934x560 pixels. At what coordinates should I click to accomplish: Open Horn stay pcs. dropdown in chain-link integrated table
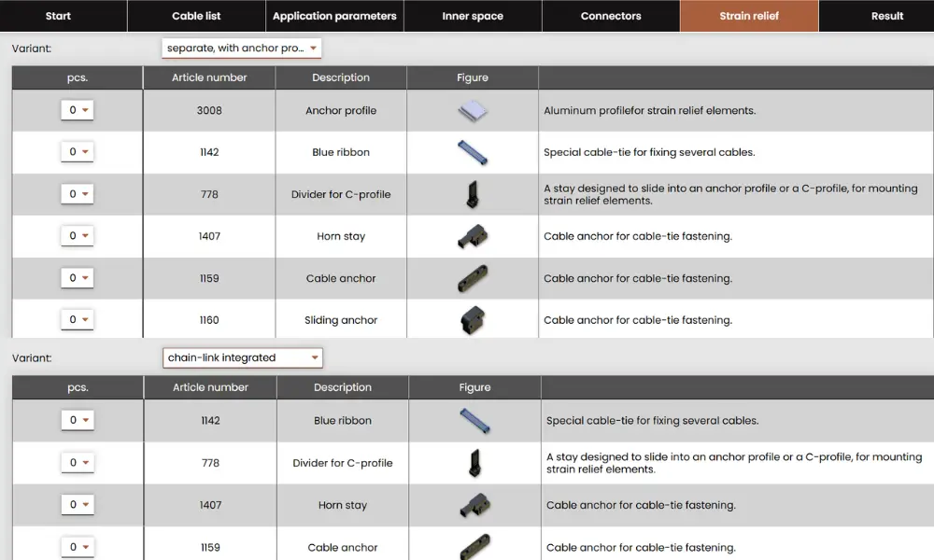coord(78,505)
